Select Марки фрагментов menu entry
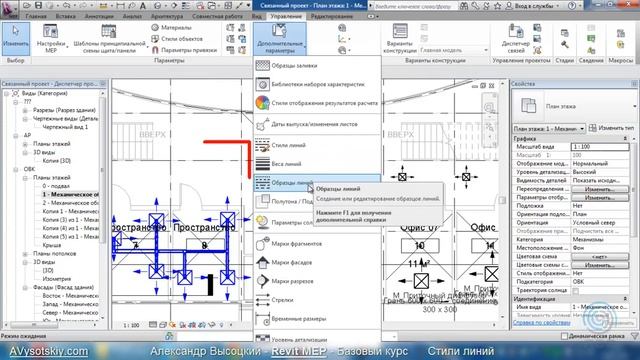This screenshot has width=640, height=360. pos(317,244)
